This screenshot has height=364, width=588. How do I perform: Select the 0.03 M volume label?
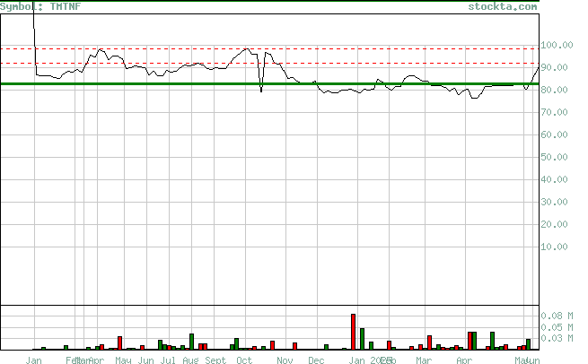tap(557, 339)
